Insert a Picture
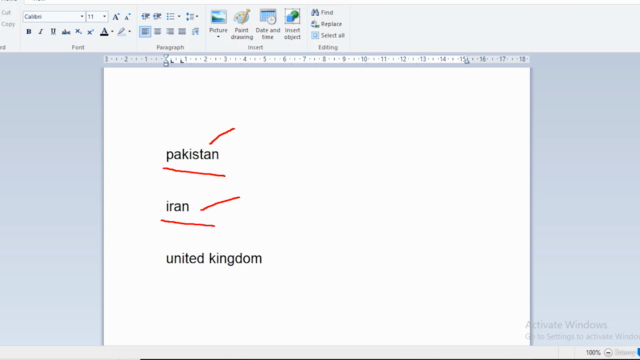Screen dimensions: 640x360 point(218,21)
